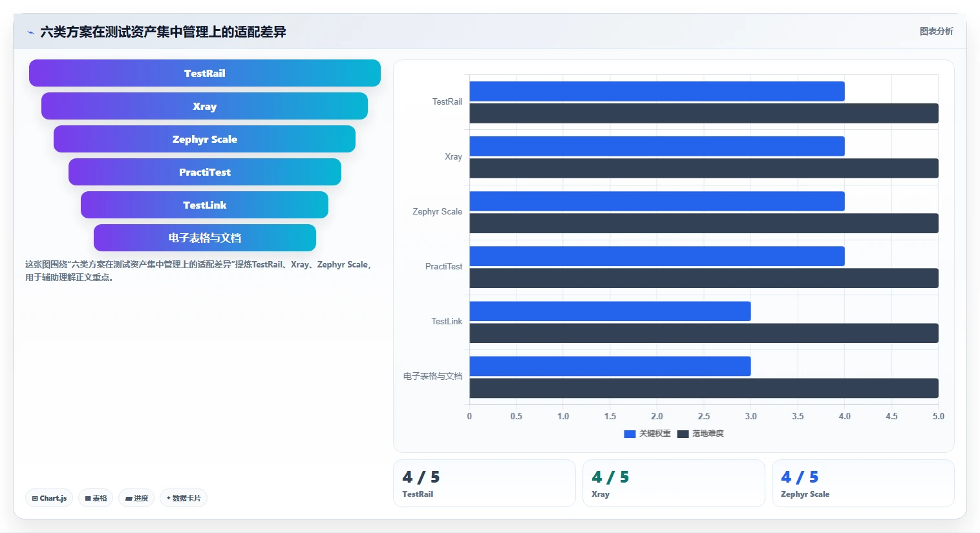Click the title 六类方案在测试资产集中管理上的适配差异
The width and height of the screenshot is (980, 533).
click(x=163, y=32)
